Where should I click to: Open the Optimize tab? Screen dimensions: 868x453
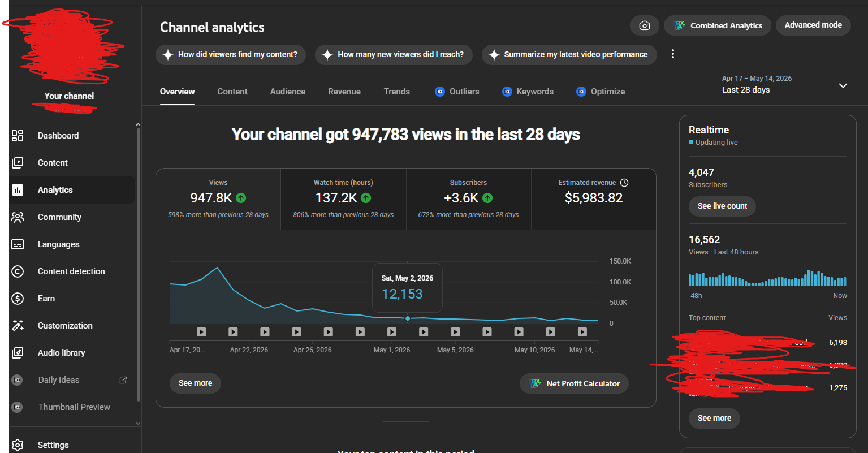pyautogui.click(x=601, y=92)
